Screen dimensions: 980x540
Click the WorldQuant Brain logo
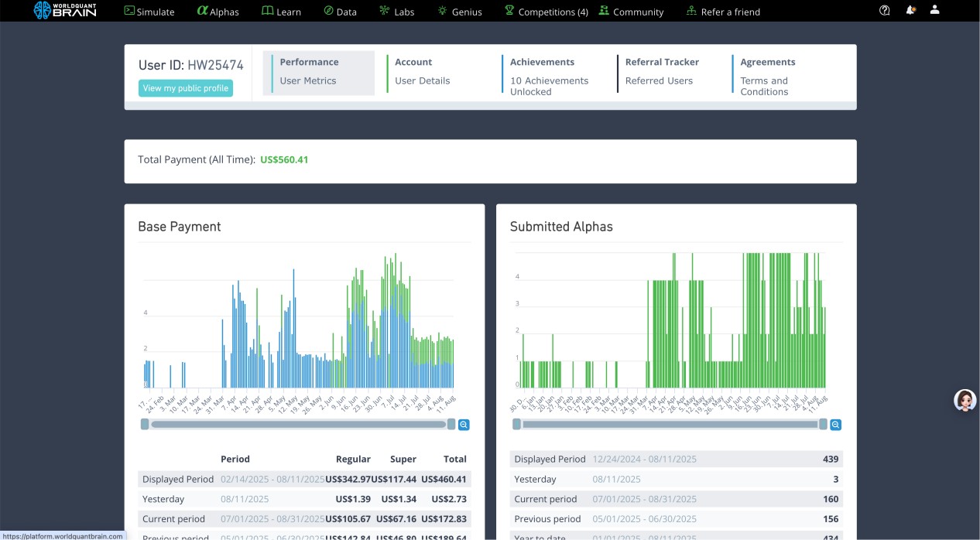(65, 11)
